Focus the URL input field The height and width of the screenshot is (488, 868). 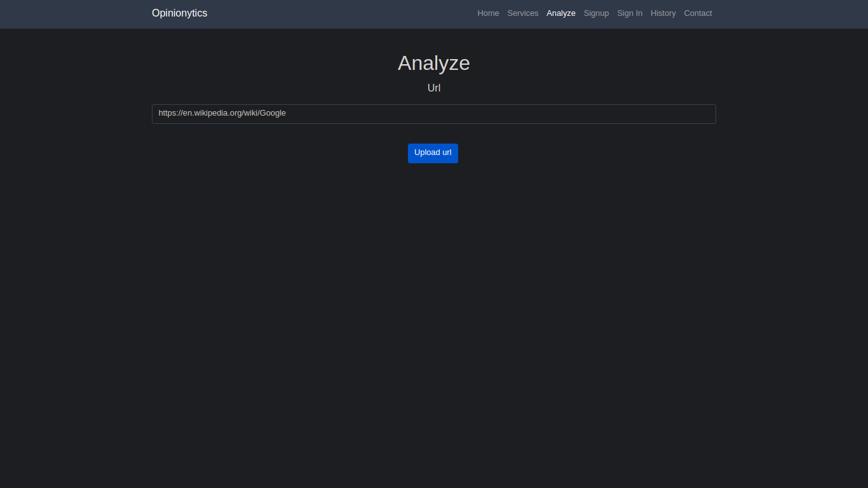tap(434, 114)
